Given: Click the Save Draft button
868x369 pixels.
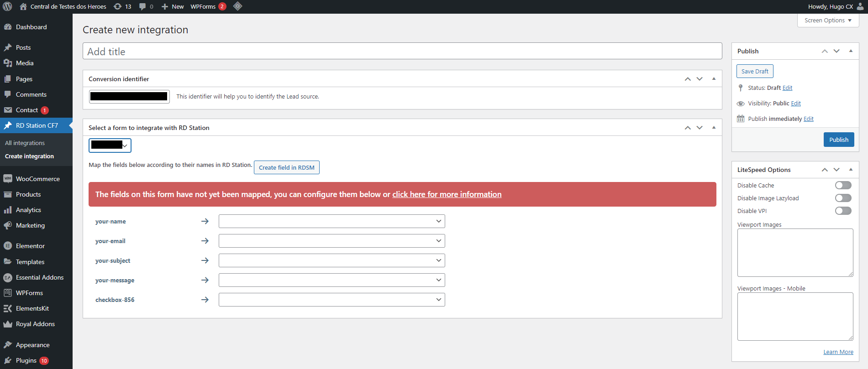Looking at the screenshot, I should click(x=755, y=71).
